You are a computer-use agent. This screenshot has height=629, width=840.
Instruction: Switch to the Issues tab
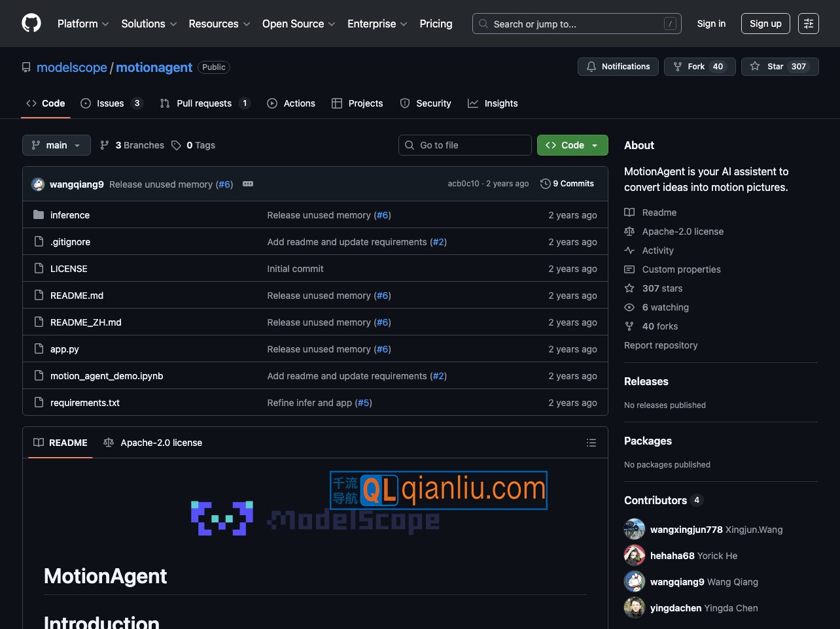click(111, 103)
